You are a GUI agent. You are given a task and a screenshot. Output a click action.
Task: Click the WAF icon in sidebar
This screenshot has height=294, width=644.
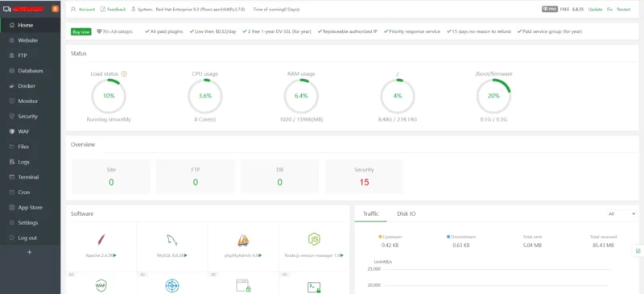click(x=11, y=131)
